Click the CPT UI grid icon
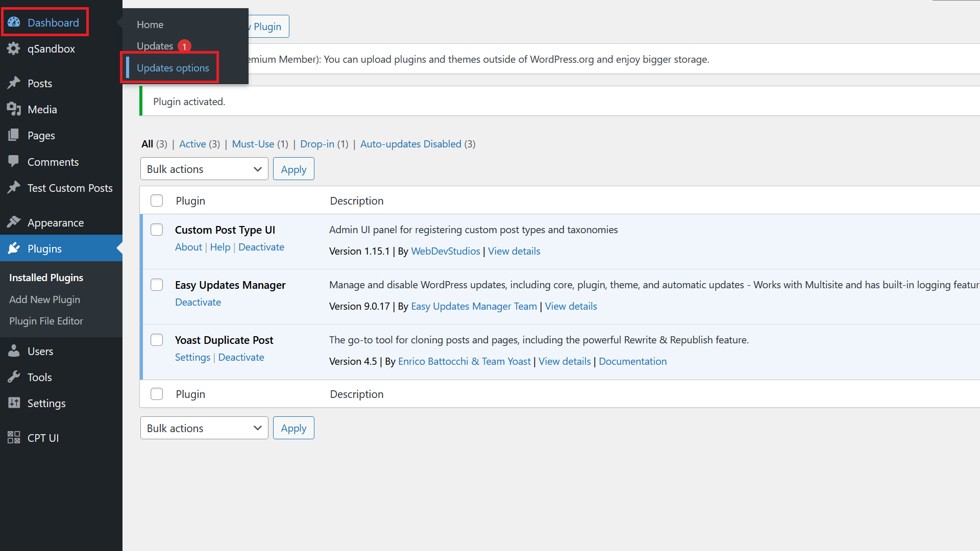The height and width of the screenshot is (551, 980). click(14, 438)
